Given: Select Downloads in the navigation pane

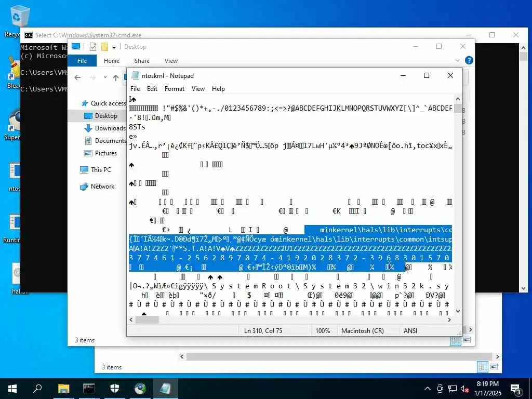Looking at the screenshot, I should pyautogui.click(x=105, y=128).
